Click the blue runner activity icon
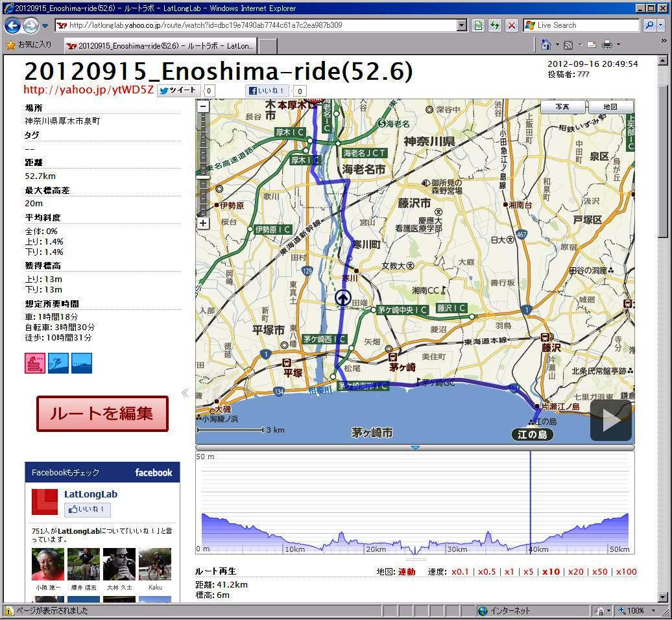The width and height of the screenshot is (672, 620). [58, 363]
